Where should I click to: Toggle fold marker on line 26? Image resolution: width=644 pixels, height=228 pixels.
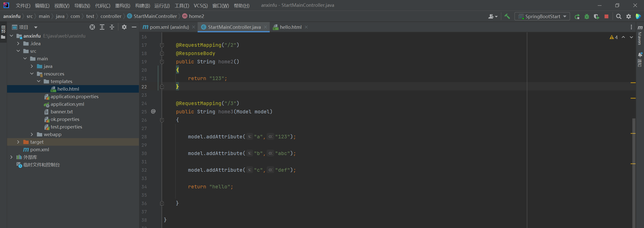tap(162, 120)
